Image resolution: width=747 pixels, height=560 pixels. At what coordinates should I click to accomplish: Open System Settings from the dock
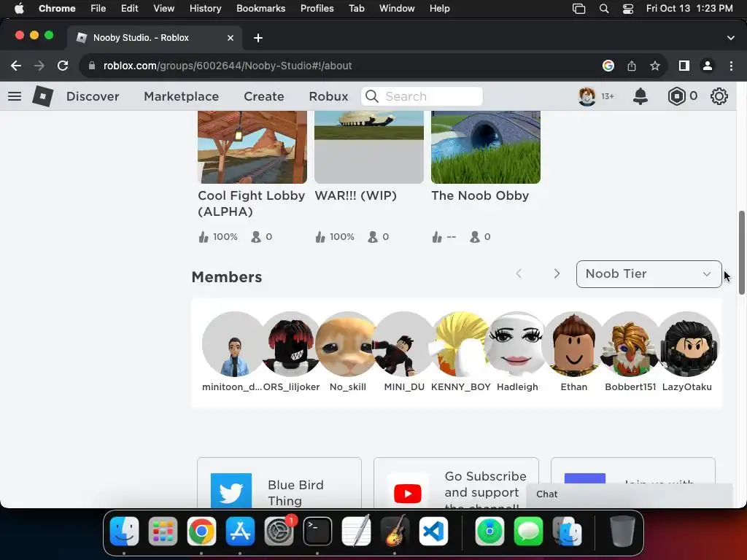point(279,531)
